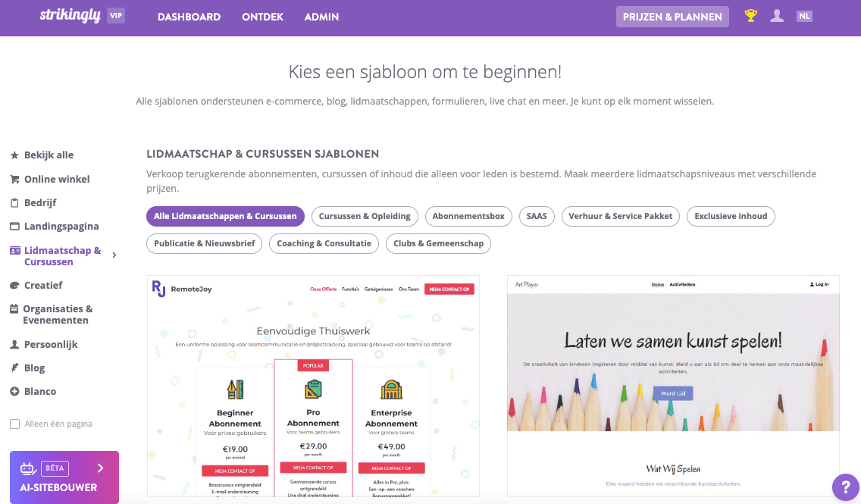The image size is (861, 504).
Task: Open Bedrijf category
Action: tap(40, 202)
